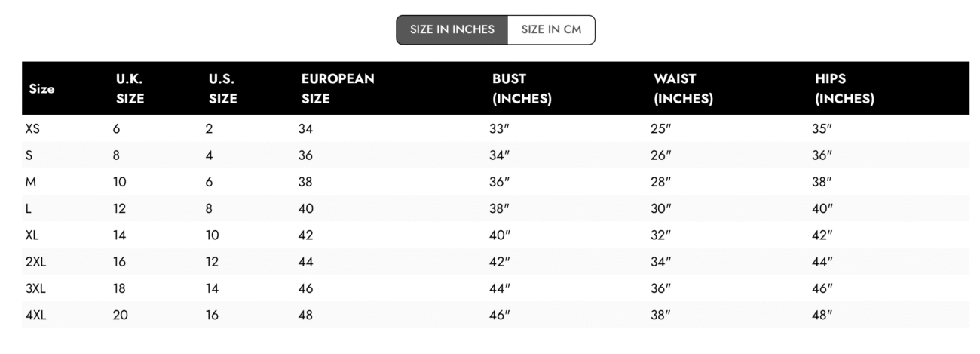Select the 4XL size row label
980x354 pixels.
tap(35, 316)
